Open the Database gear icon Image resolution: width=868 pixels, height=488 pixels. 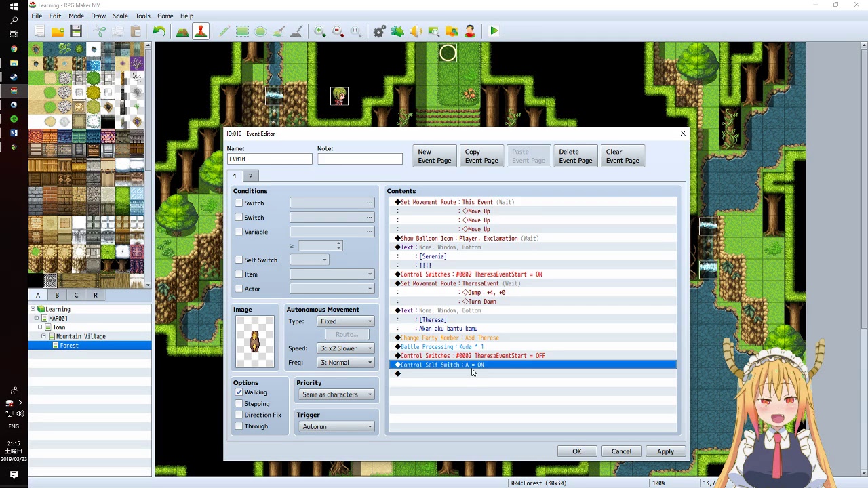click(x=380, y=31)
